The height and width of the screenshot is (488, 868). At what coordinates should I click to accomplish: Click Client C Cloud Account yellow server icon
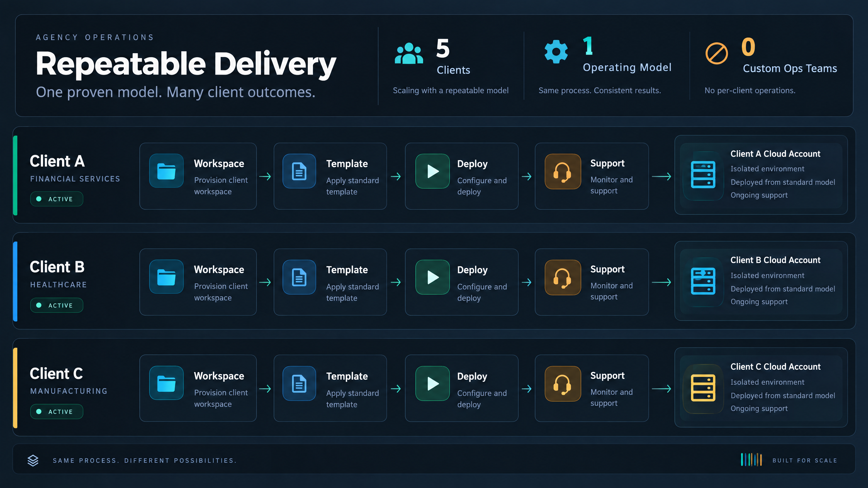pos(703,388)
